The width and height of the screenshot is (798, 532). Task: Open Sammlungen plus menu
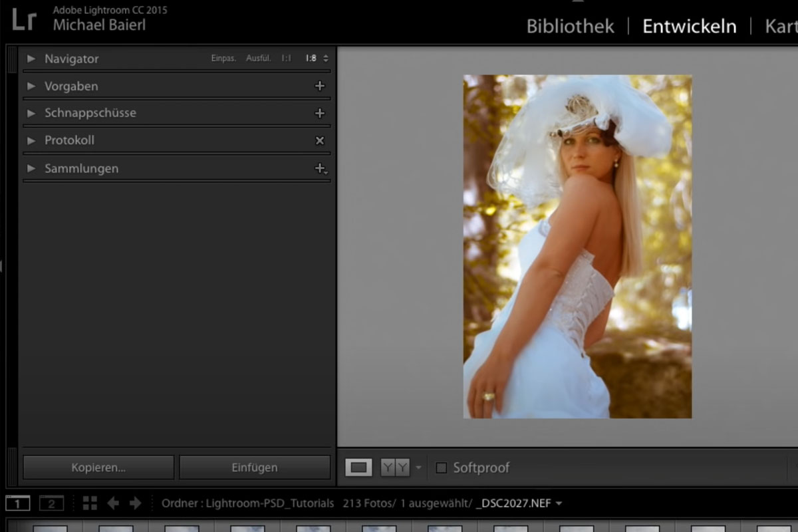[x=321, y=169]
